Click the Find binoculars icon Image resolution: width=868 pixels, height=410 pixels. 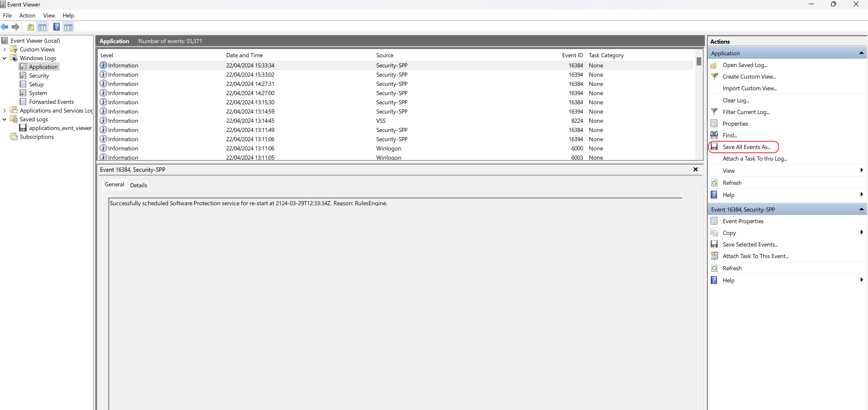(x=714, y=135)
